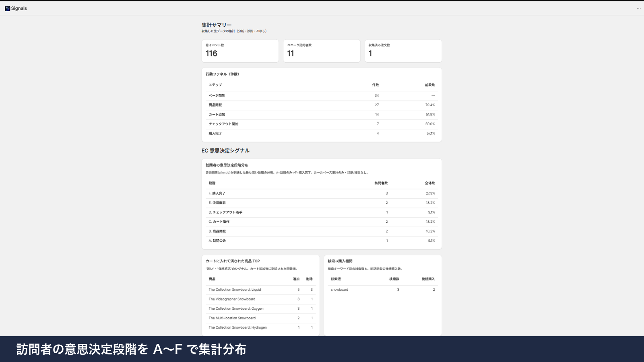Select The Multi-location Snowboard row
The image size is (644, 362).
coord(260,318)
